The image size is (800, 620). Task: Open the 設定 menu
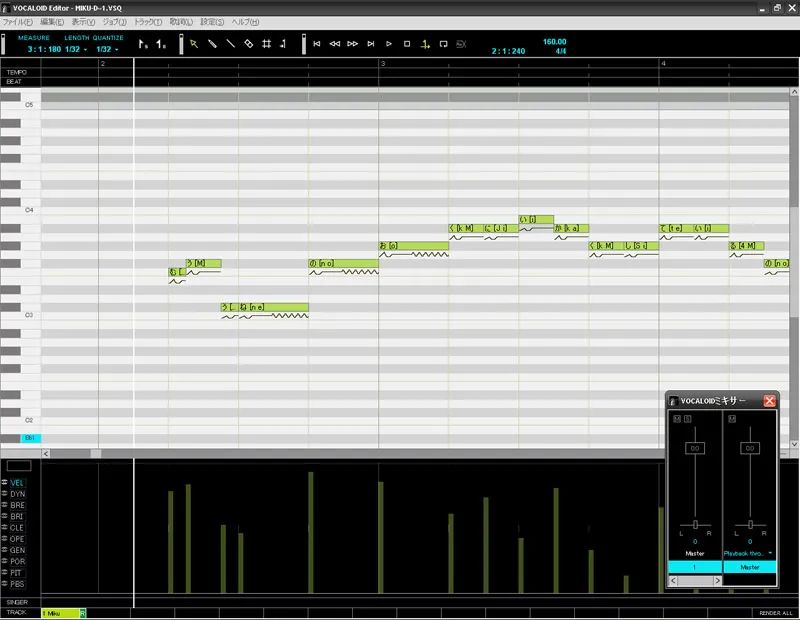click(x=212, y=22)
